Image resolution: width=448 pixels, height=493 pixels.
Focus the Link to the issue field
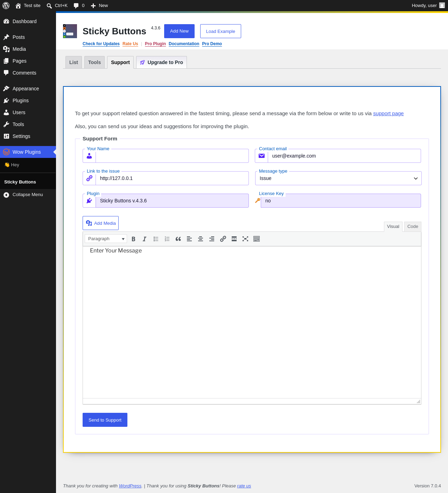172,178
